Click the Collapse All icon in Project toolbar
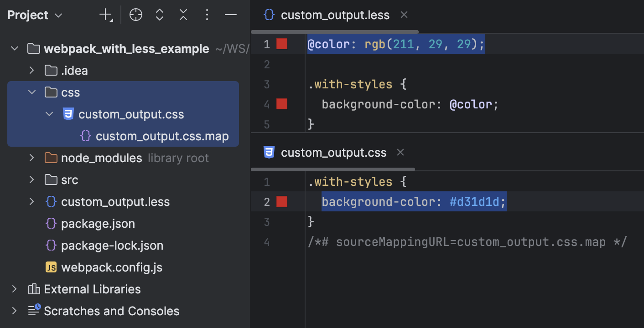This screenshot has height=328, width=644. [x=183, y=15]
